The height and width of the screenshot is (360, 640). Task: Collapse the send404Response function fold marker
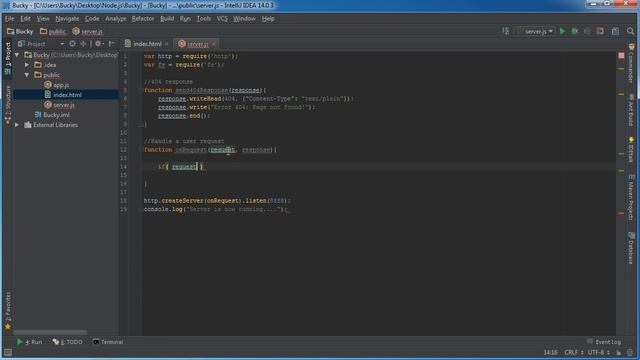tap(140, 90)
